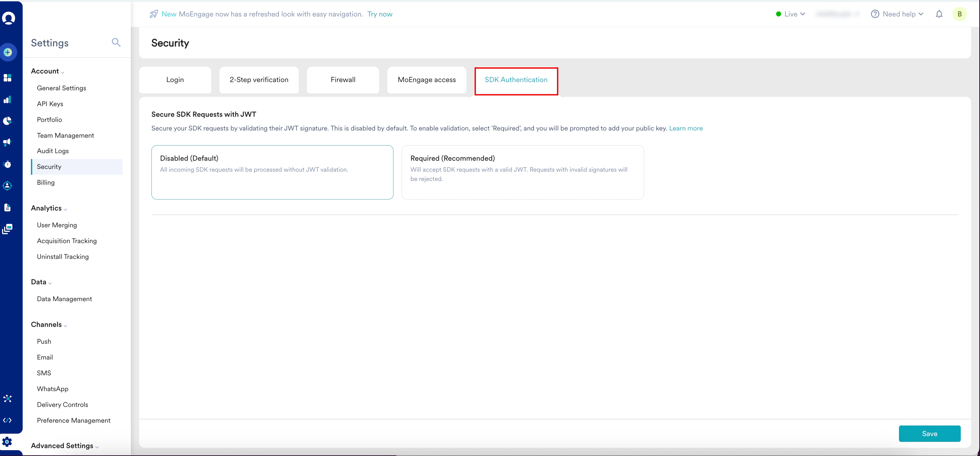Click the megaphone campaigns icon
This screenshot has width=980, height=456.
pyautogui.click(x=8, y=142)
